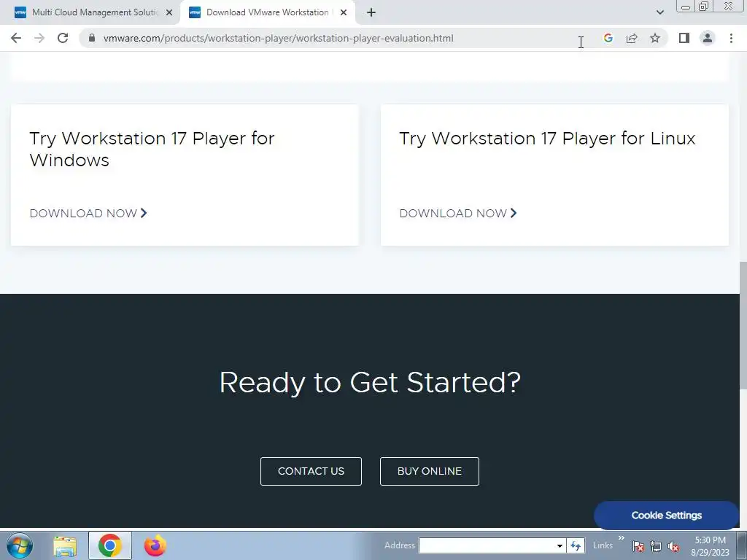Launch Firefox from the taskbar
This screenshot has width=747, height=560.
[155, 545]
